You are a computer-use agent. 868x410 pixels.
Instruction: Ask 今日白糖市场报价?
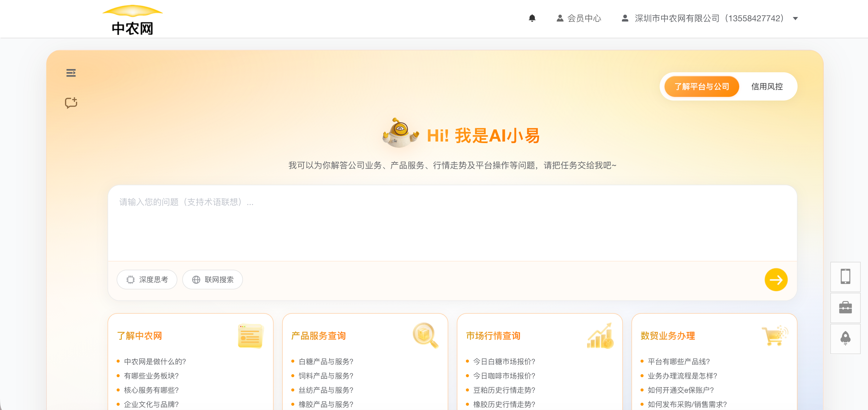tap(504, 361)
